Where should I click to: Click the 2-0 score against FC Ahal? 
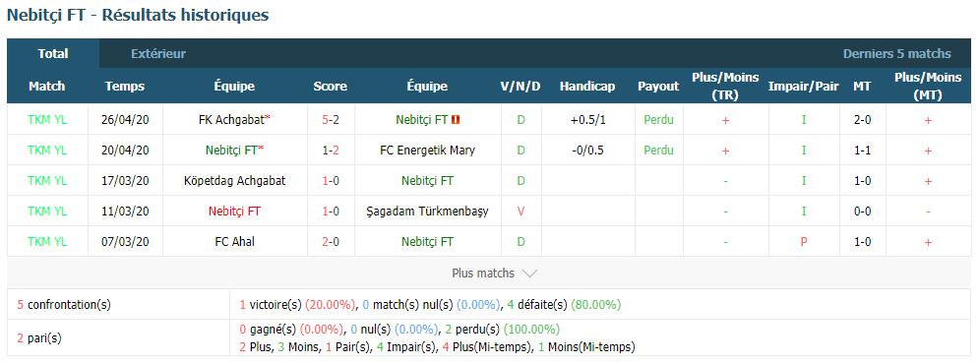pos(330,242)
